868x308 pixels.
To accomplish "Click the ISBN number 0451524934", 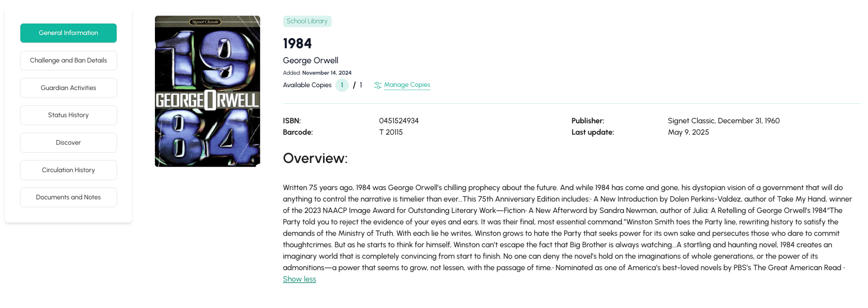I will 398,121.
